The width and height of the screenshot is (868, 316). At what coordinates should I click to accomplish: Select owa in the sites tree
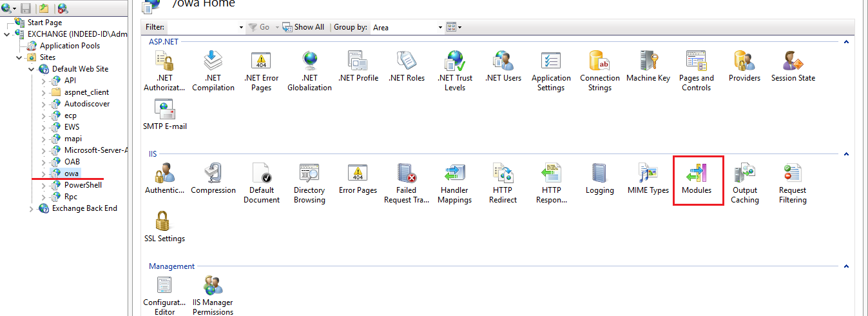pos(71,173)
